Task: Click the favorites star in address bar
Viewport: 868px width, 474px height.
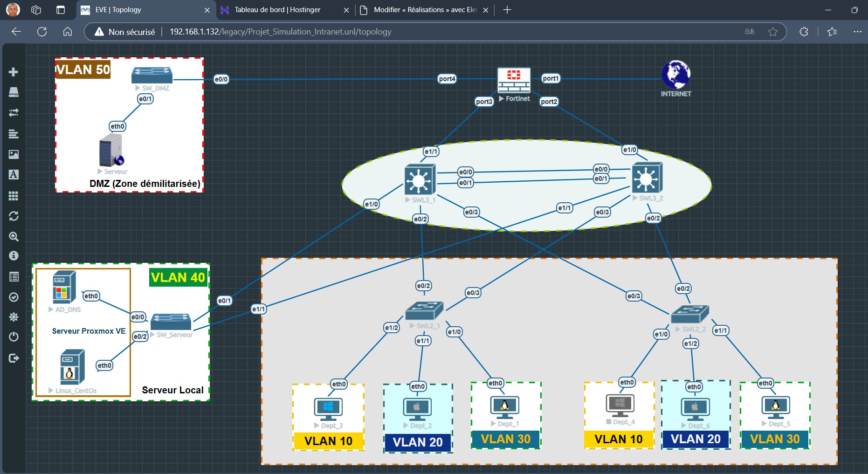Action: [773, 32]
